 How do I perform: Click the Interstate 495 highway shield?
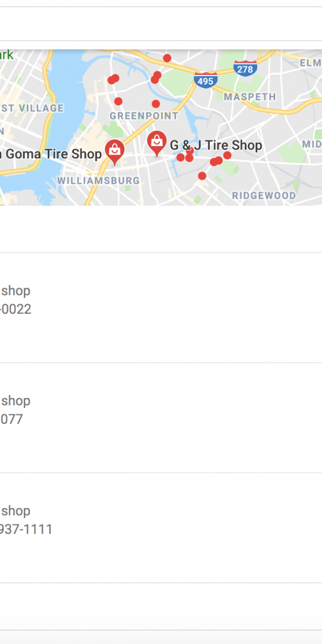point(206,80)
